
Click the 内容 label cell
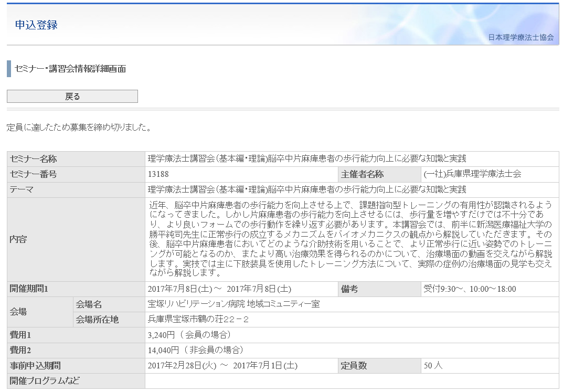76,239
